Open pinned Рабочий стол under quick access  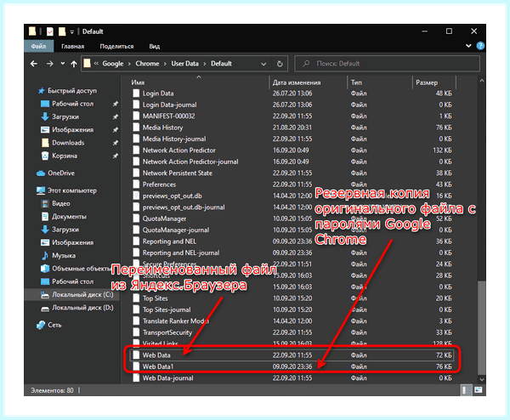point(72,104)
